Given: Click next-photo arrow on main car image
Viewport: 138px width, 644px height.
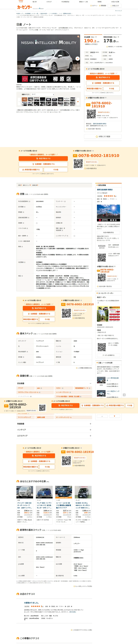Looking at the screenshot, I should pos(78,58).
